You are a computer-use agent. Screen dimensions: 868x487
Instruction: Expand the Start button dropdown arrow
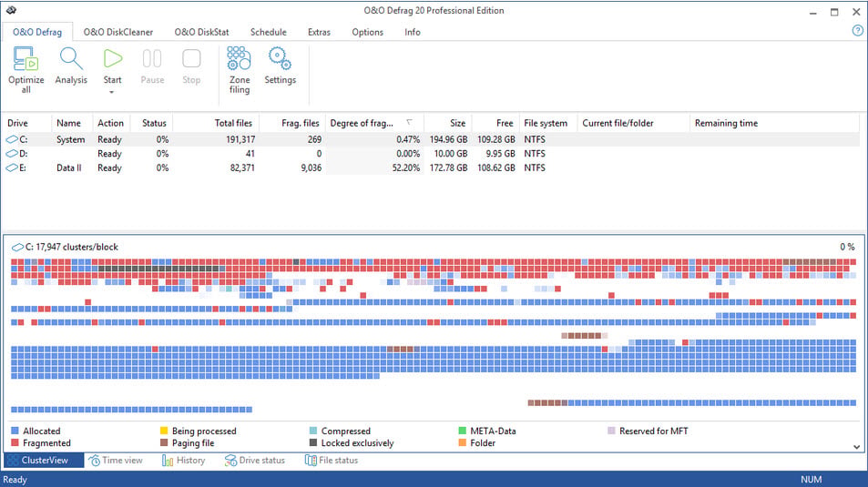click(x=112, y=93)
